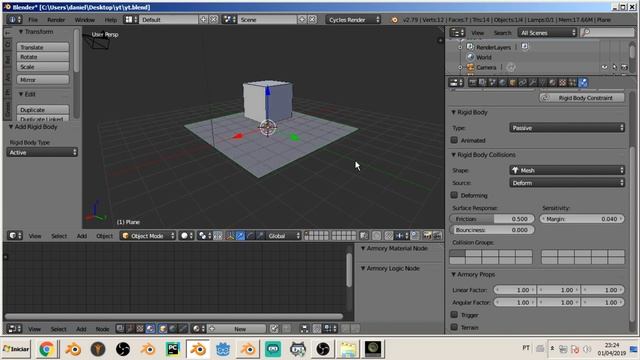Open the Mesh shape dropdown

coord(567,170)
